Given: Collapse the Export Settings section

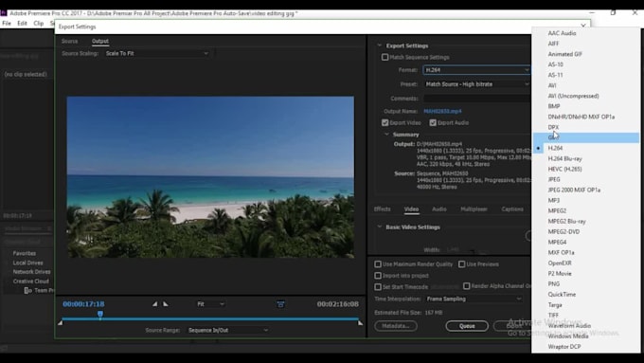Looking at the screenshot, I should point(379,45).
